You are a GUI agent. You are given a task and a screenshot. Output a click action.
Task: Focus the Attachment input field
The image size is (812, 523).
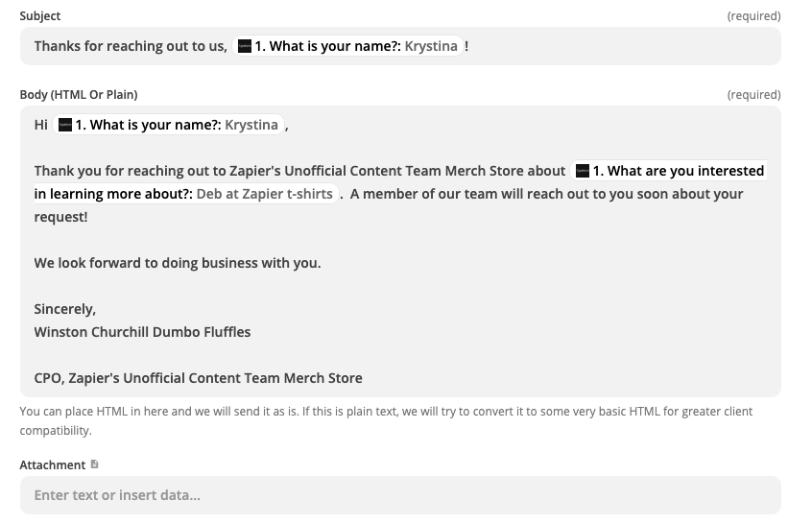(x=400, y=495)
